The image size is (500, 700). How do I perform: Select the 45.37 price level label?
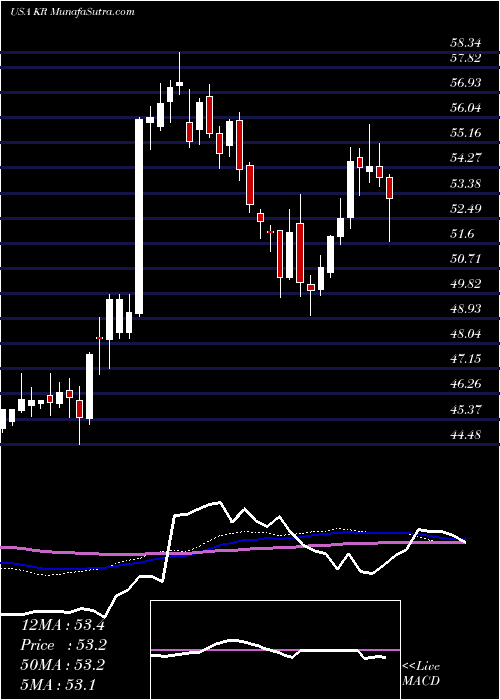(x=465, y=409)
